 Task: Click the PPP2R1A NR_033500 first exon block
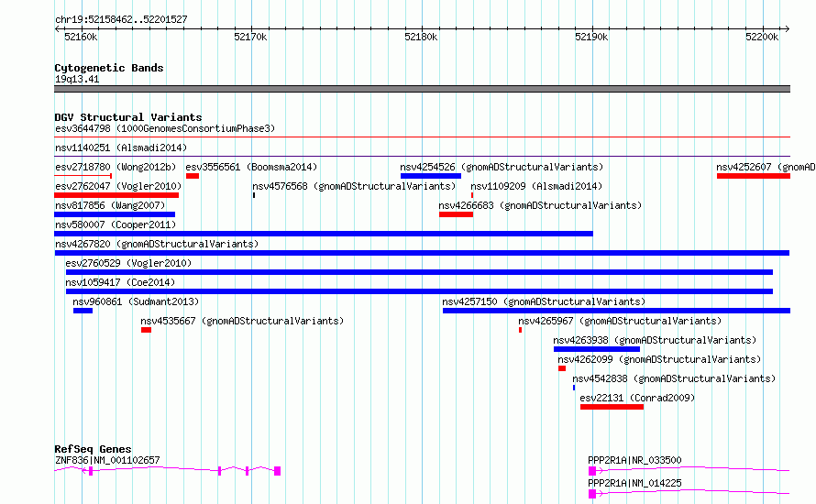[x=592, y=471]
